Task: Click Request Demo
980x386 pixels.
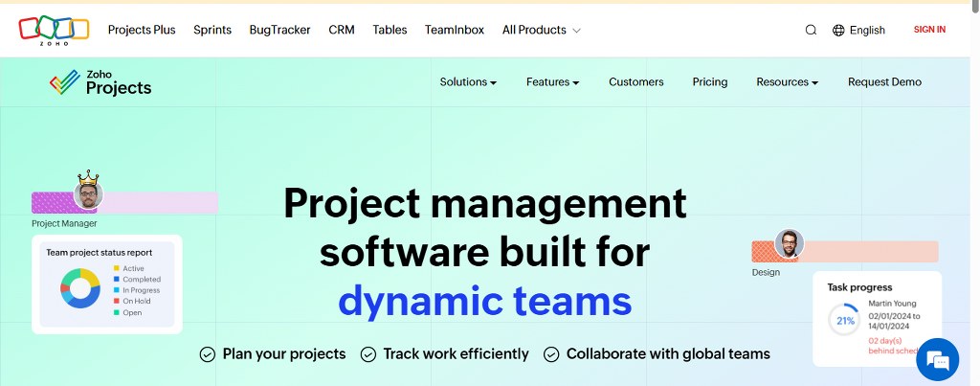Action: pyautogui.click(x=884, y=82)
